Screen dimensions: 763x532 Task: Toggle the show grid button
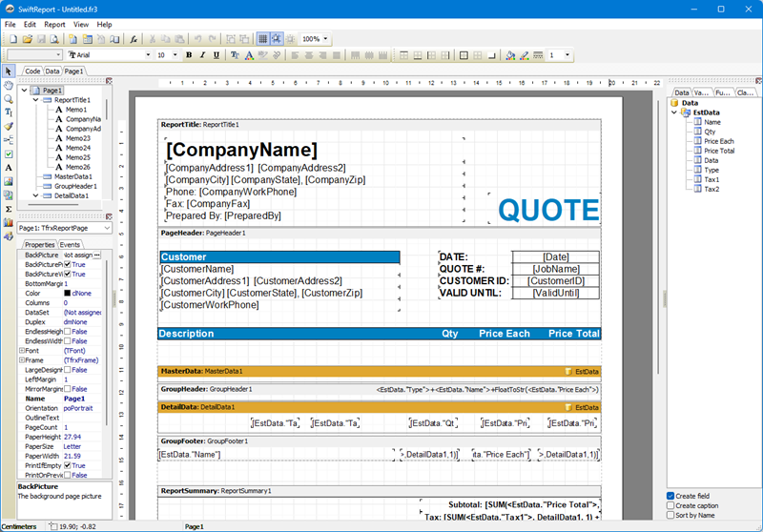click(x=263, y=39)
